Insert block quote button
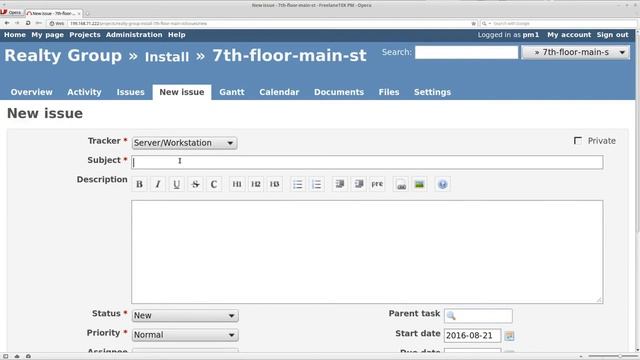Image resolution: width=640 pixels, height=360 pixels. pyautogui.click(x=340, y=184)
